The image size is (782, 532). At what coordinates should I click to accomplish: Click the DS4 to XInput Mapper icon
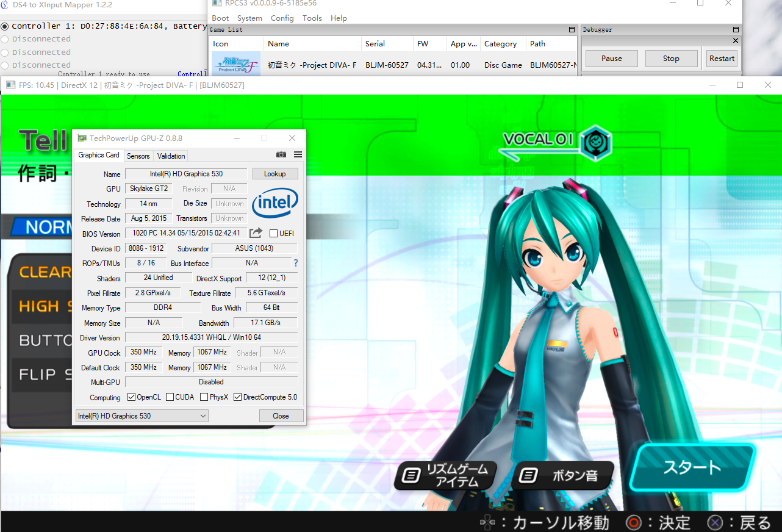click(5, 5)
